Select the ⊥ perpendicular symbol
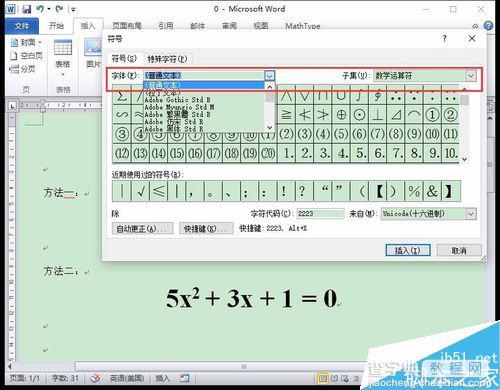 click(x=377, y=115)
